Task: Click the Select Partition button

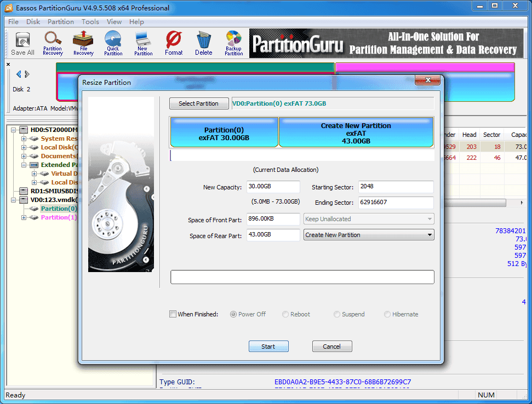Action: (199, 103)
